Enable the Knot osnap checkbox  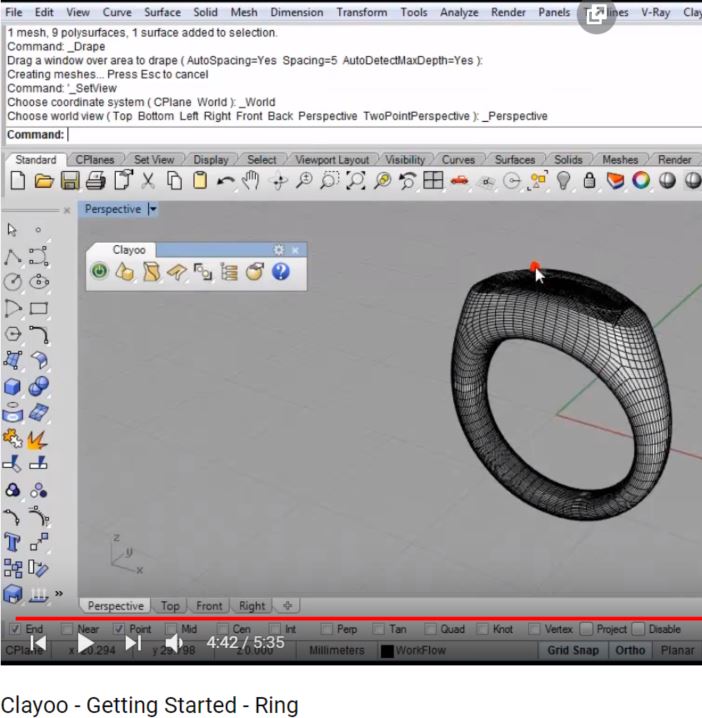[482, 629]
